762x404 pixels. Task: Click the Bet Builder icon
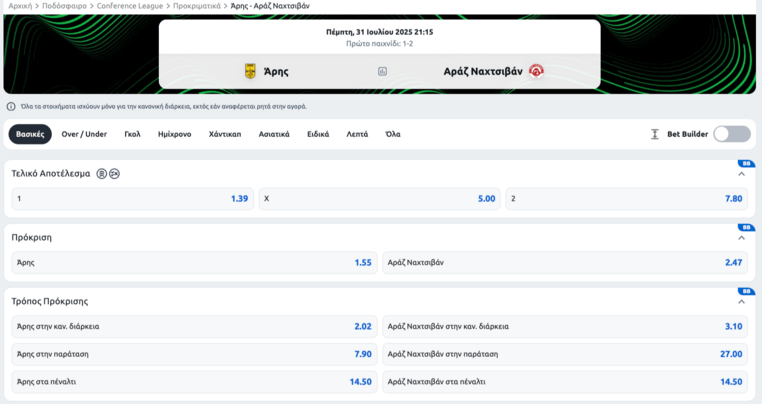coord(655,134)
